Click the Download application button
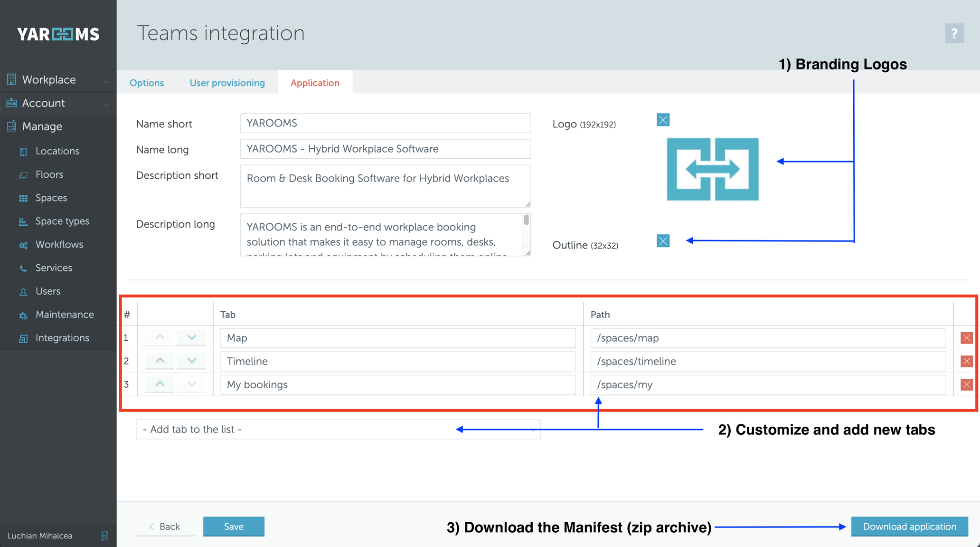980x547 pixels. pyautogui.click(x=909, y=527)
